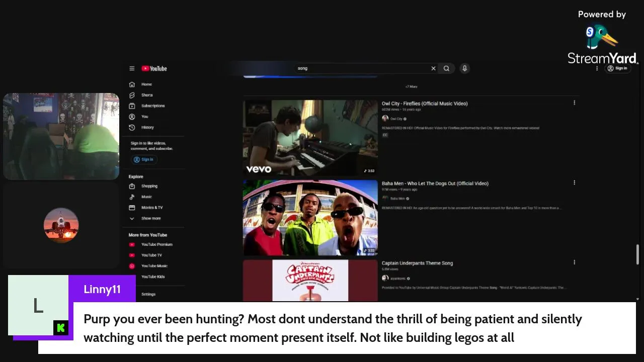
Task: Click the History clock icon
Action: click(x=132, y=128)
